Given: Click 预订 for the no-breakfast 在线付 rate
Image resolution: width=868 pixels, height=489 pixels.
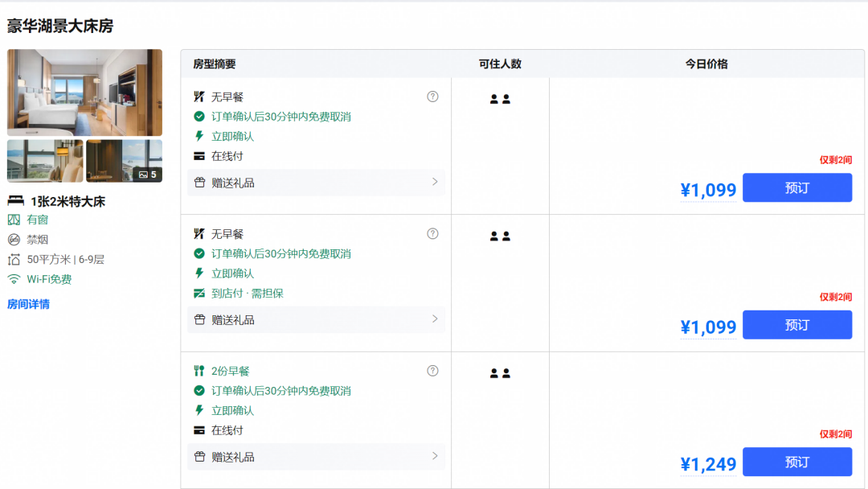Looking at the screenshot, I should click(797, 187).
